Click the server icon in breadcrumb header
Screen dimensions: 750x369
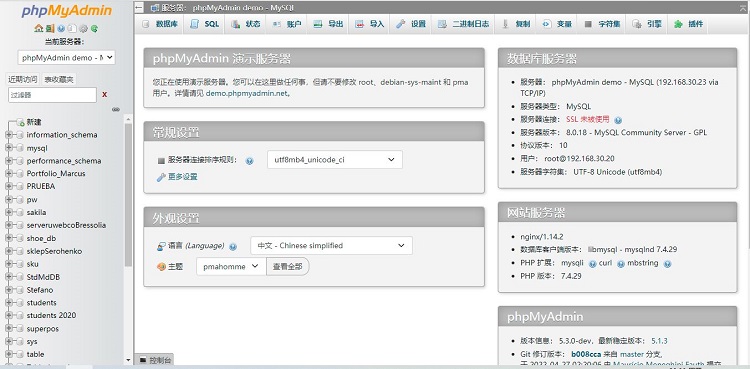click(154, 8)
